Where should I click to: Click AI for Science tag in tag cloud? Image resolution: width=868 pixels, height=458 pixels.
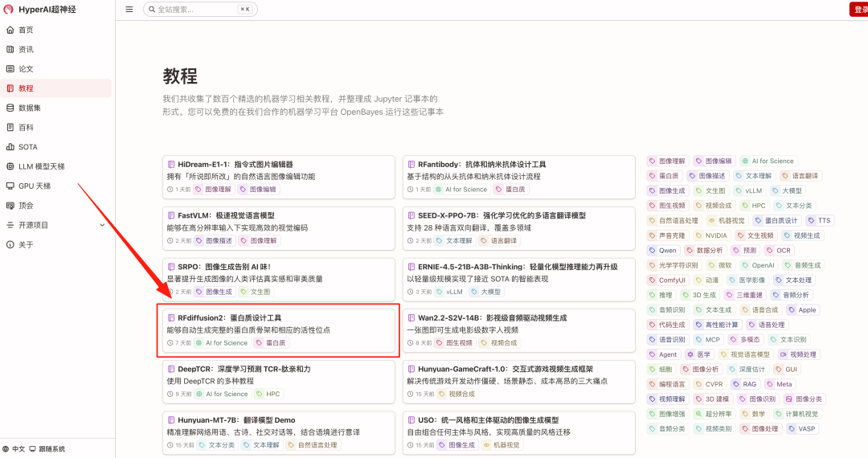tap(768, 161)
